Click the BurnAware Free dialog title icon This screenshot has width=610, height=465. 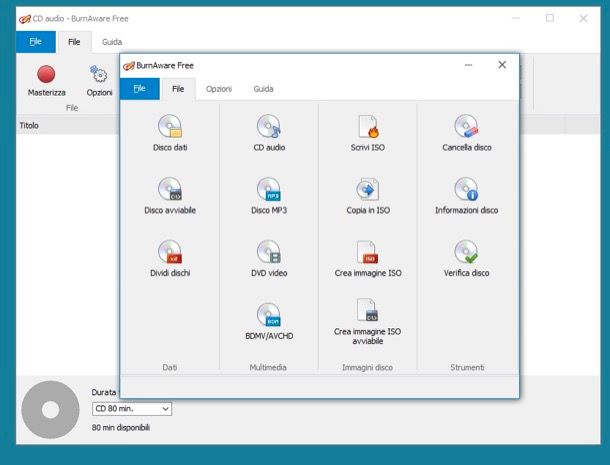[x=129, y=66]
